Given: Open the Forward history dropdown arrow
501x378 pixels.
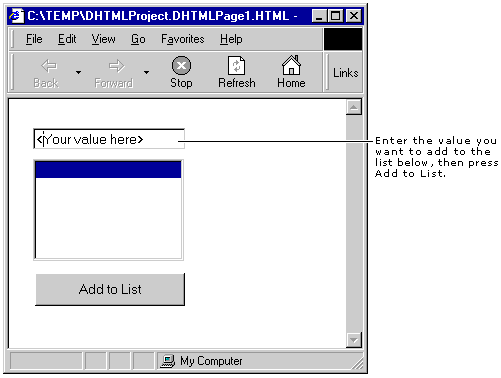Looking at the screenshot, I should pos(146,72).
